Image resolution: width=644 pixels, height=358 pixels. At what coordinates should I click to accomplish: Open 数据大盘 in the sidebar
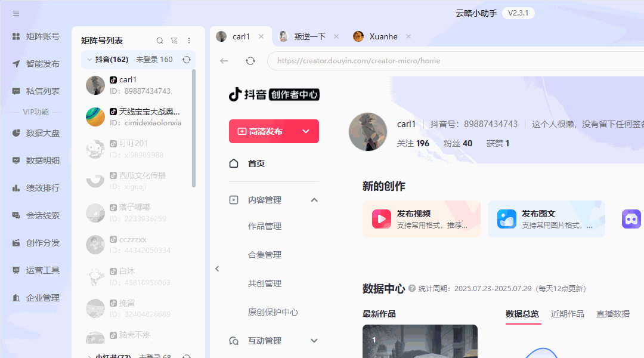click(36, 133)
